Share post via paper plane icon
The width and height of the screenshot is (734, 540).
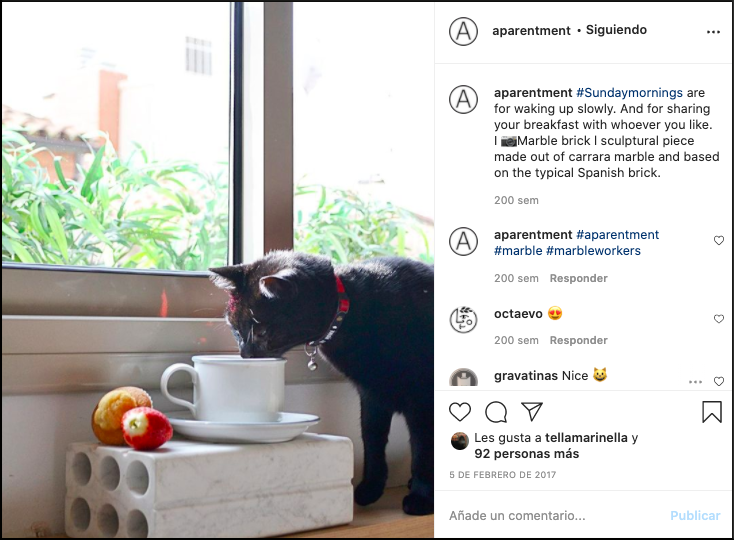click(x=532, y=411)
